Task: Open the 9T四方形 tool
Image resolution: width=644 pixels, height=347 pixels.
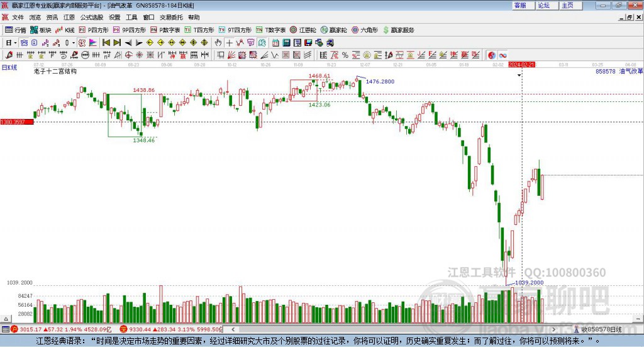Action: (235, 30)
